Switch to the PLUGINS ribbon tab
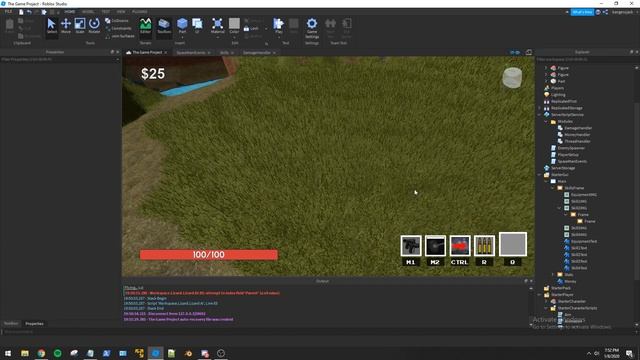 coord(140,12)
